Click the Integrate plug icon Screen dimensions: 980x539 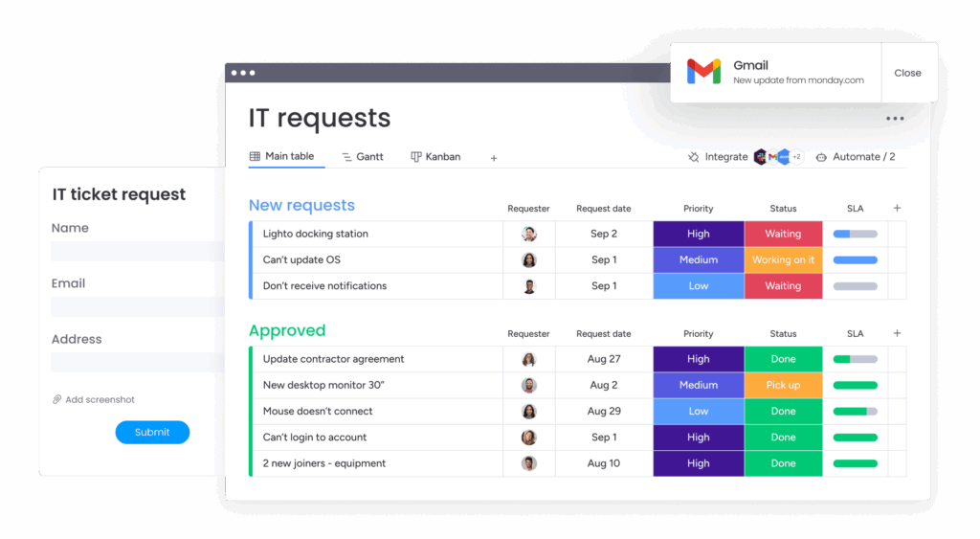click(693, 157)
